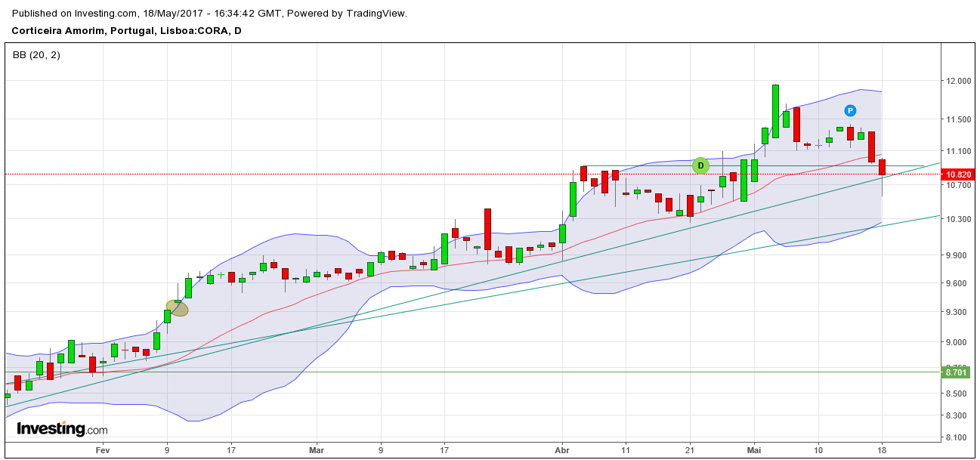Click the red 10.820 current price label

[958, 174]
